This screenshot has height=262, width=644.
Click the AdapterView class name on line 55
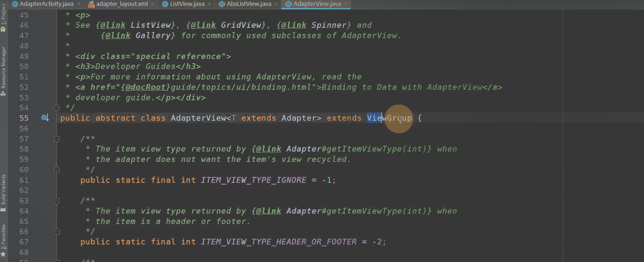[x=198, y=118]
